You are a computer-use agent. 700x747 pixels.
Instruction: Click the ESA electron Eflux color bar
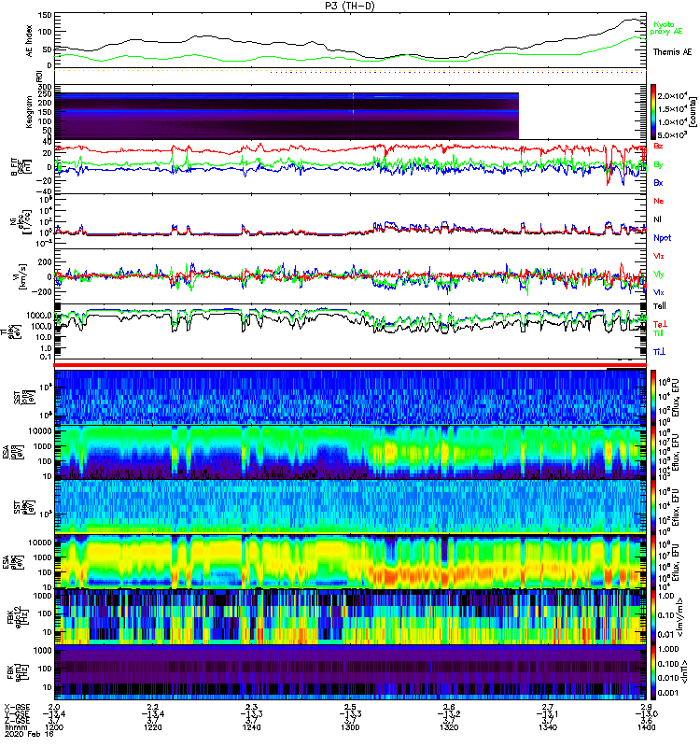pos(653,562)
